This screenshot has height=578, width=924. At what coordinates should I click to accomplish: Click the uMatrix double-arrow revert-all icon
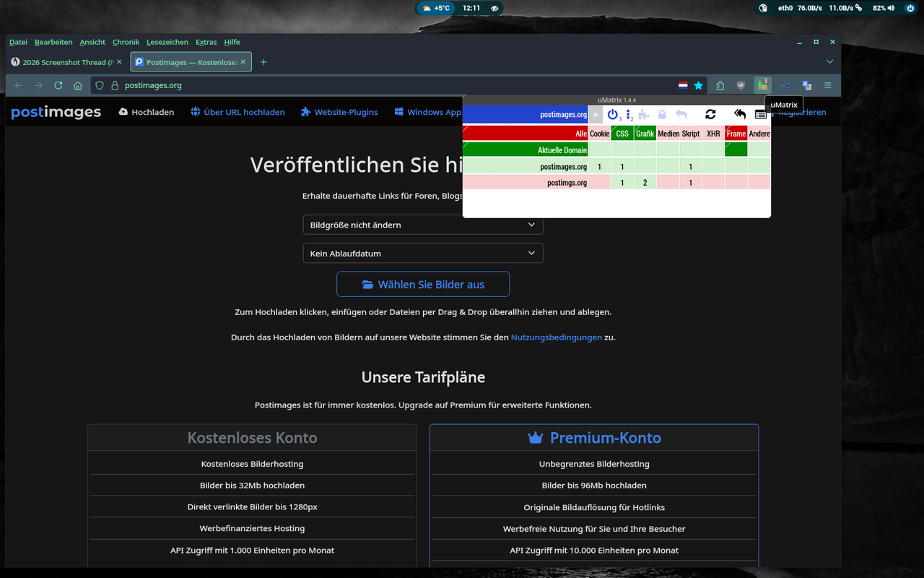(x=740, y=114)
